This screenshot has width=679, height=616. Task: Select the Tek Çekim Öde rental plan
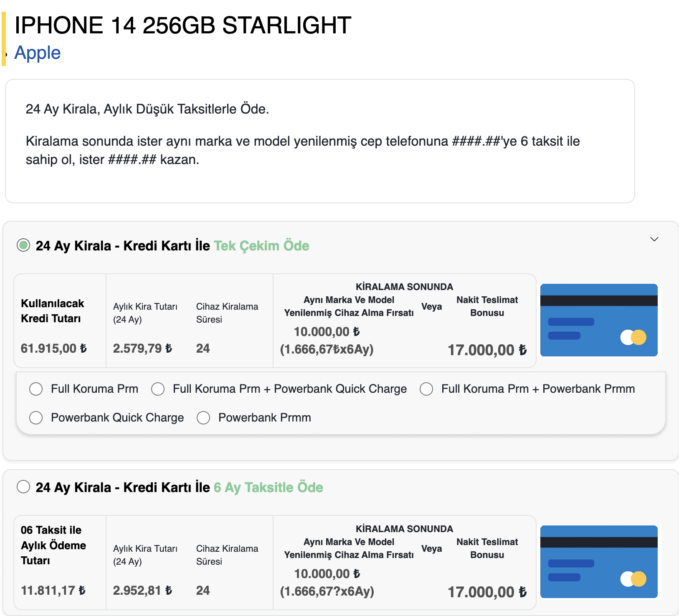click(23, 245)
